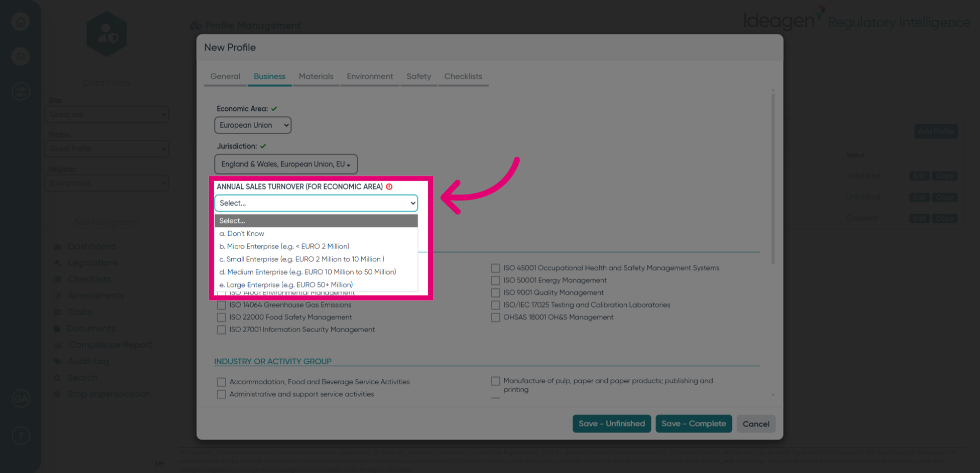980x473 pixels.
Task: Click the CA user avatar icon
Action: [20, 399]
